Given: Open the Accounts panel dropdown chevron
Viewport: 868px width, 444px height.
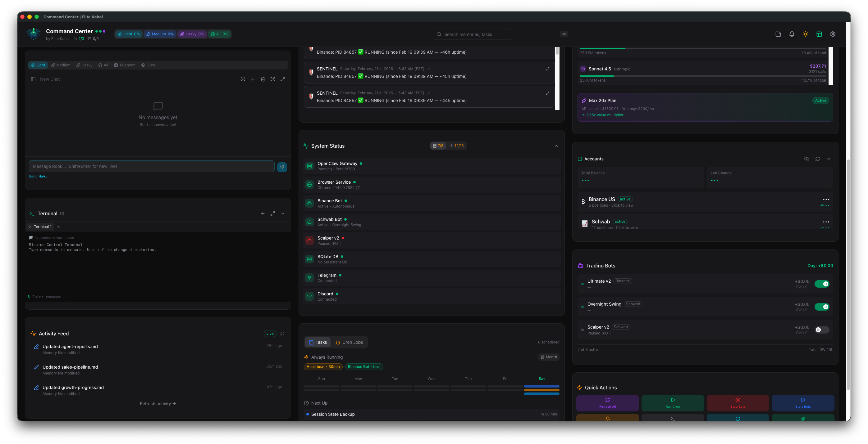Looking at the screenshot, I should point(829,159).
